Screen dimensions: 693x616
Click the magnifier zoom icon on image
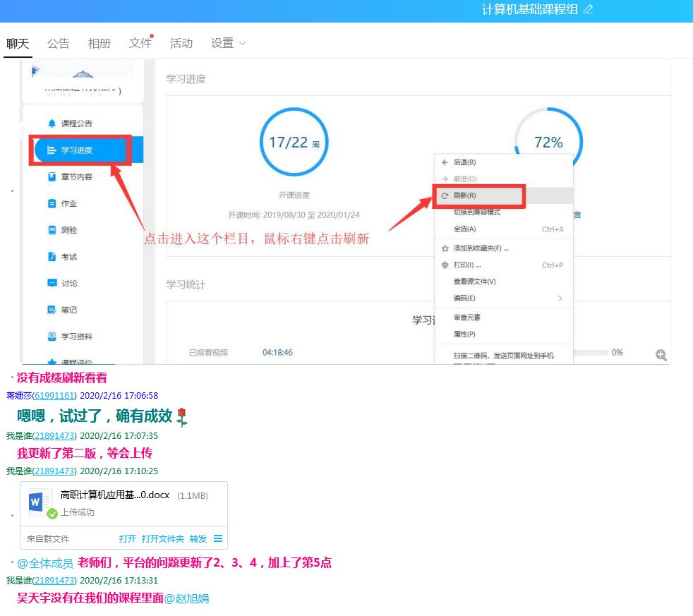tap(661, 355)
